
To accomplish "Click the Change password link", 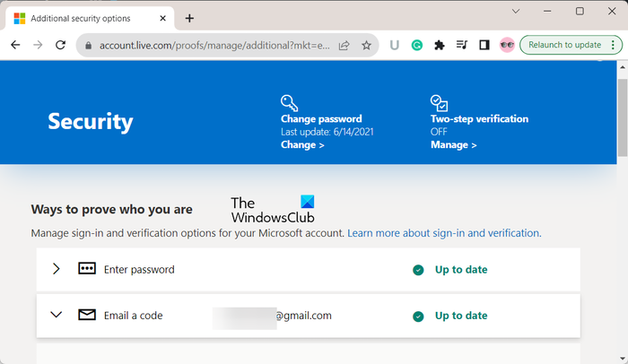I will tap(302, 144).
